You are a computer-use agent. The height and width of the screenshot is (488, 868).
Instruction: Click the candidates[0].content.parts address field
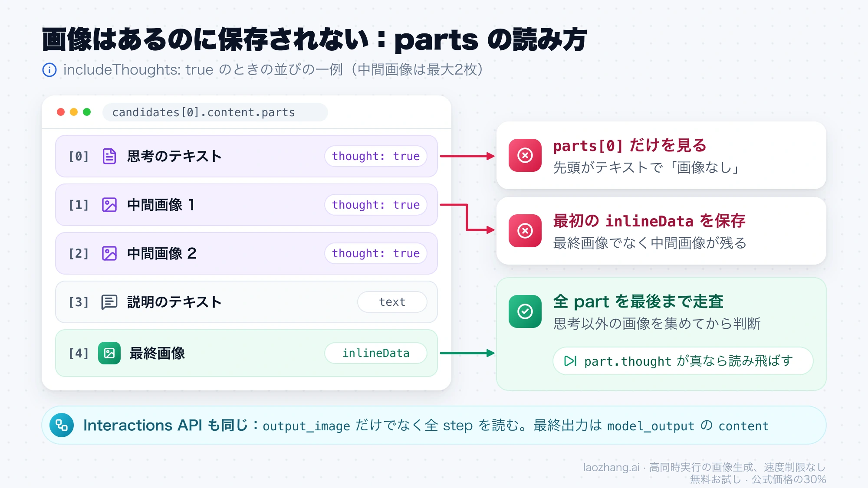point(215,112)
